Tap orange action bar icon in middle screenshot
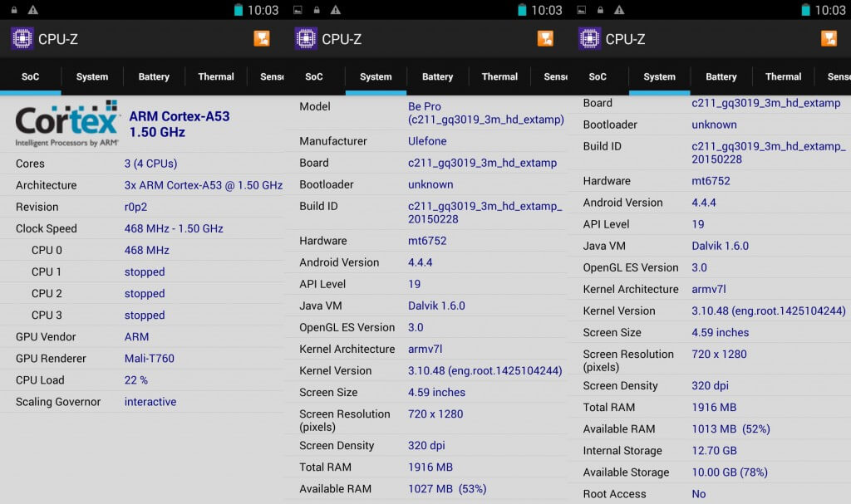The image size is (851, 504). 545,38
